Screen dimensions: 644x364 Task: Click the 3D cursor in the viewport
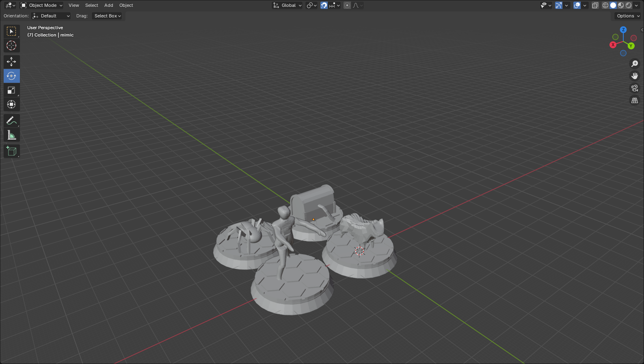pyautogui.click(x=359, y=251)
